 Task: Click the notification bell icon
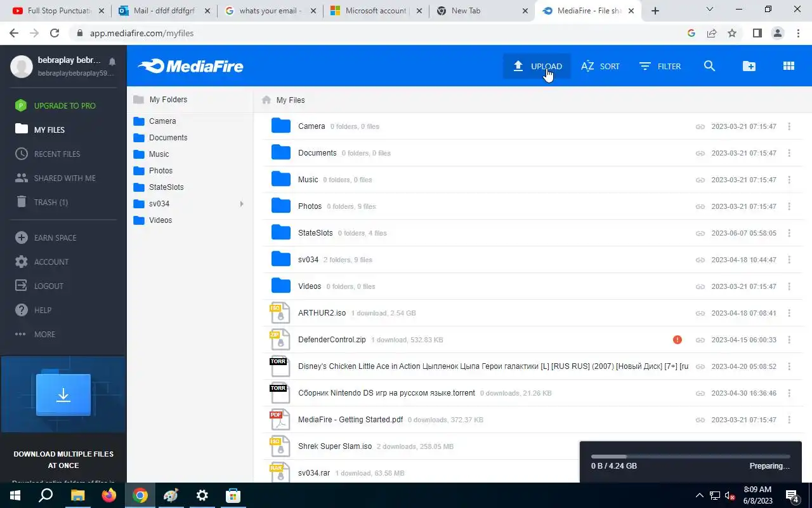[x=112, y=62]
